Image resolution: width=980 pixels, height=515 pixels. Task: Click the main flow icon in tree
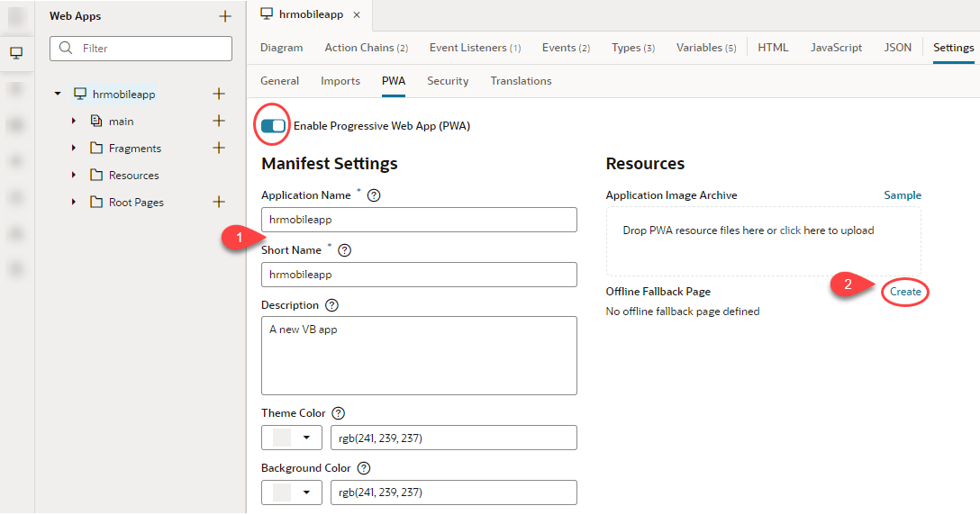(96, 121)
